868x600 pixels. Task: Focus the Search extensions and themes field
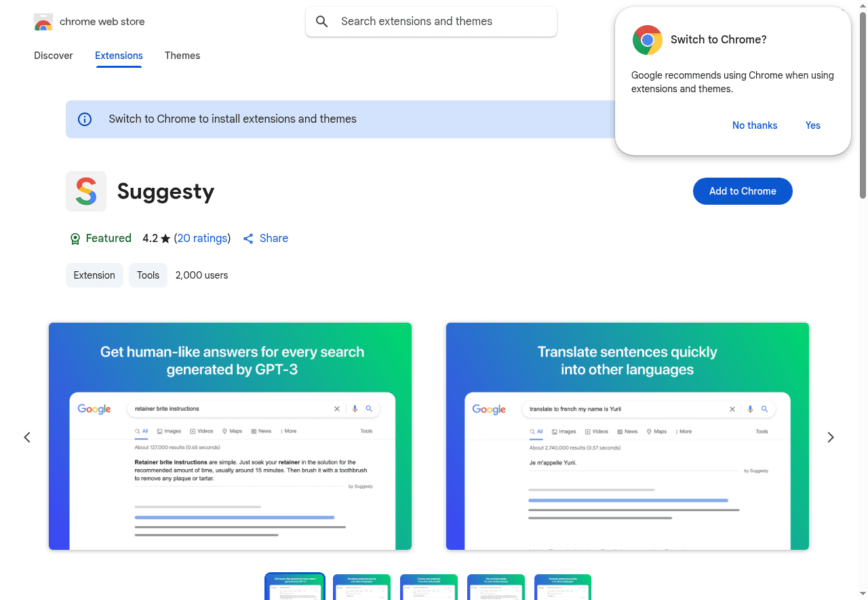click(441, 22)
